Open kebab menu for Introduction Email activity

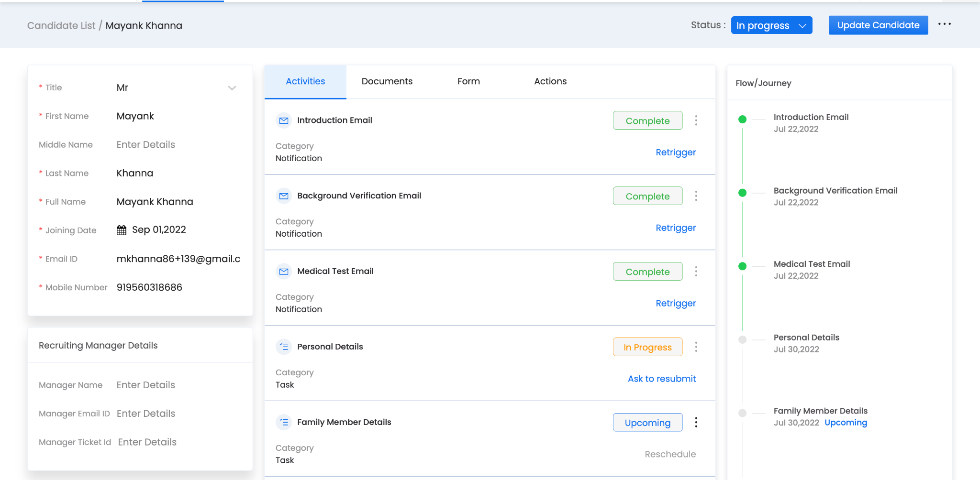pyautogui.click(x=696, y=120)
